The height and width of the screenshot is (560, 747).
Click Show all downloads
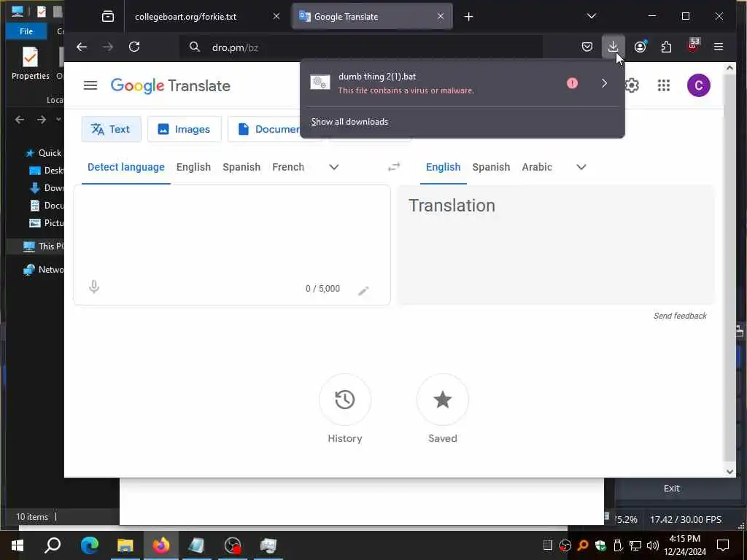(349, 122)
